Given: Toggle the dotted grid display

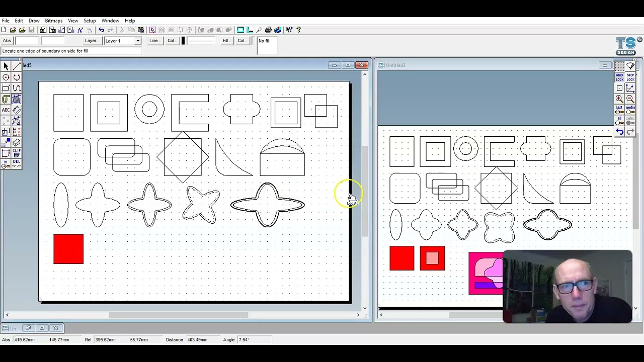Looking at the screenshot, I should coord(619,66).
